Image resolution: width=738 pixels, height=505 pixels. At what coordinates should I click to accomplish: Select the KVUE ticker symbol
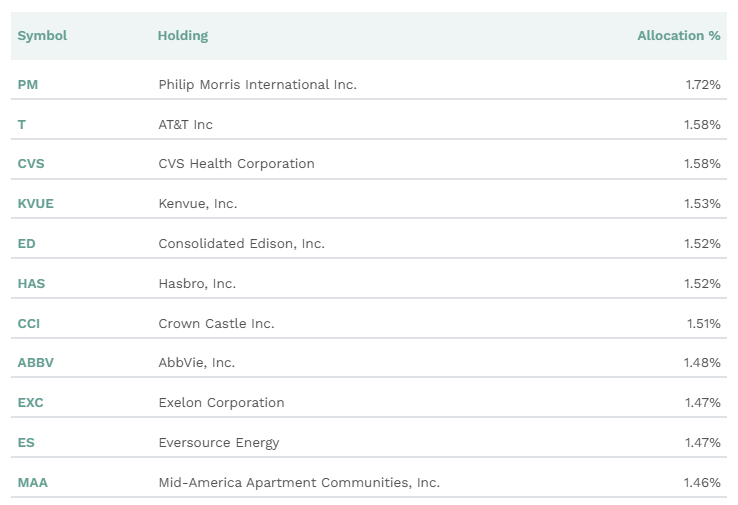(35, 204)
